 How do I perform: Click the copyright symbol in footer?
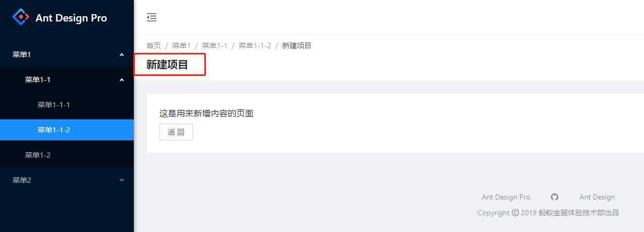[x=515, y=213]
